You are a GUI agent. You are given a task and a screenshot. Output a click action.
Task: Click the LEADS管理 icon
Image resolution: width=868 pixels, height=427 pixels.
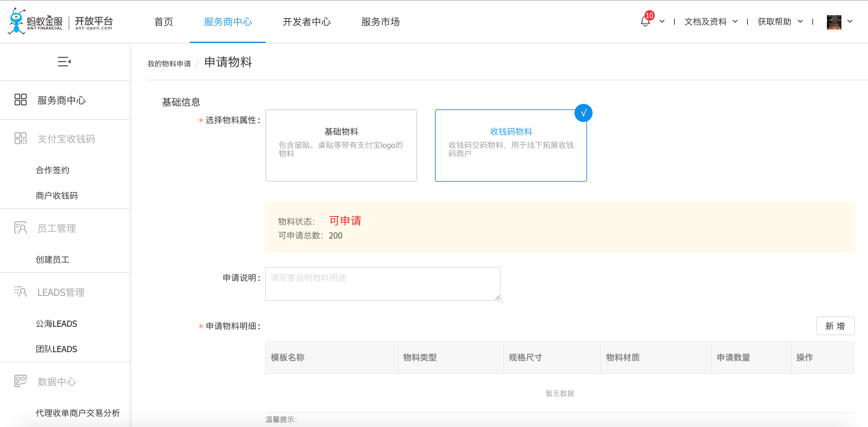tap(21, 292)
